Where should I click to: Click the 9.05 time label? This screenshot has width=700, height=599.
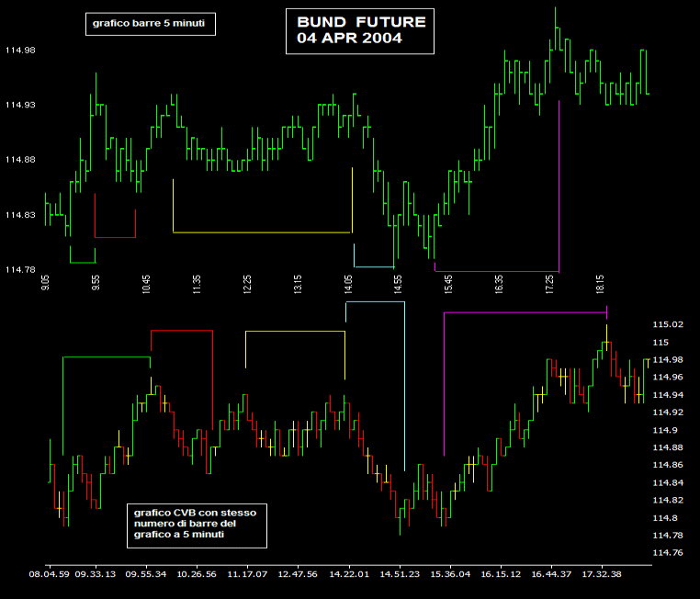tap(45, 283)
